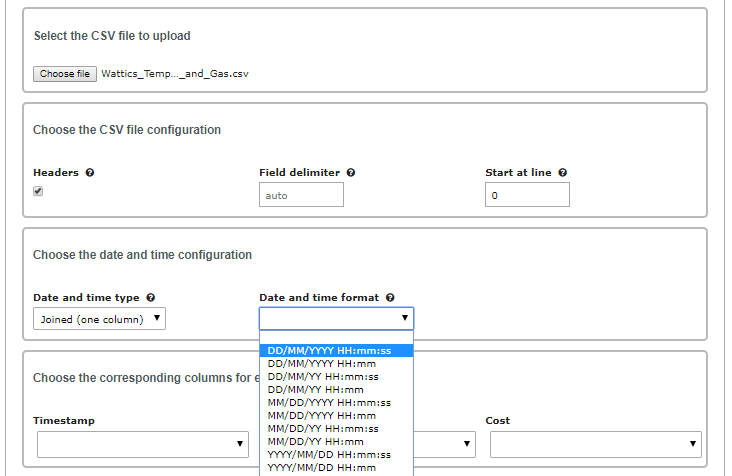
Task: Collapse the Date and time format dropdown
Action: tap(336, 319)
